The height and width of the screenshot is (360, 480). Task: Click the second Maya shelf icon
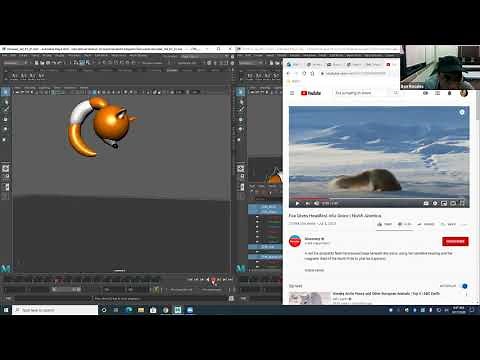[x=23, y=76]
